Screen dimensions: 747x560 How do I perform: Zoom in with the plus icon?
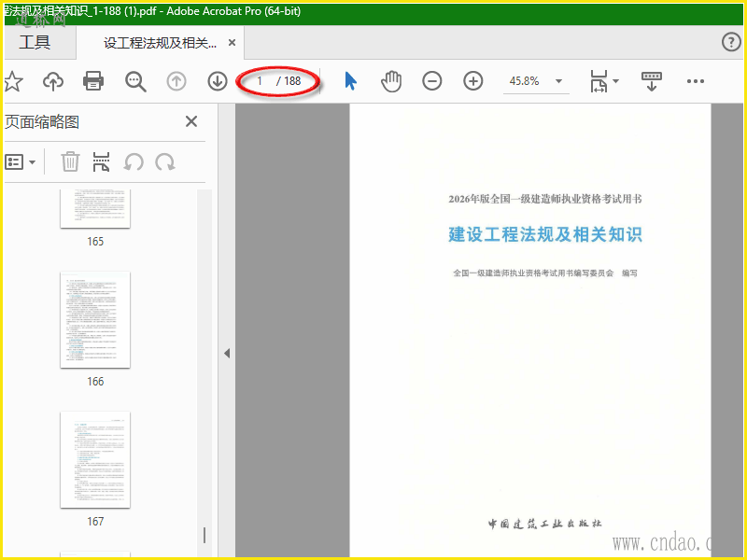473,81
